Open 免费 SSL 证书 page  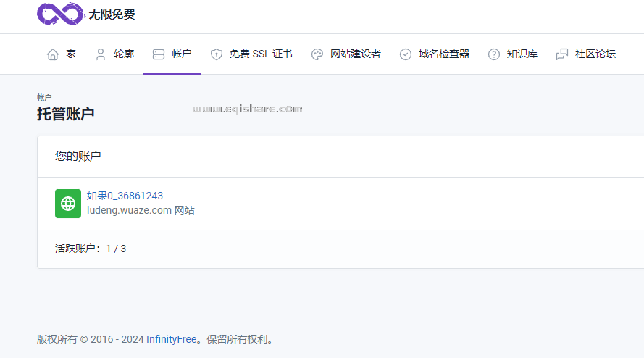pyautogui.click(x=251, y=54)
